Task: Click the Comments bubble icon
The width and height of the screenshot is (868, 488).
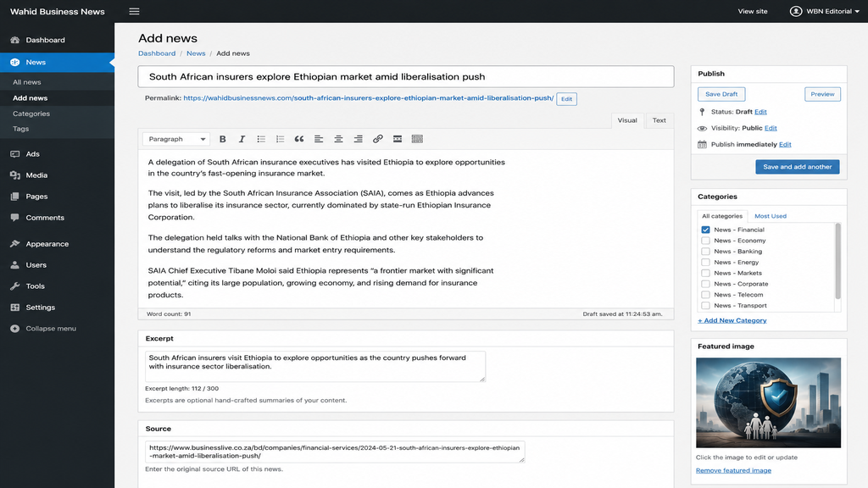Action: pyautogui.click(x=15, y=218)
